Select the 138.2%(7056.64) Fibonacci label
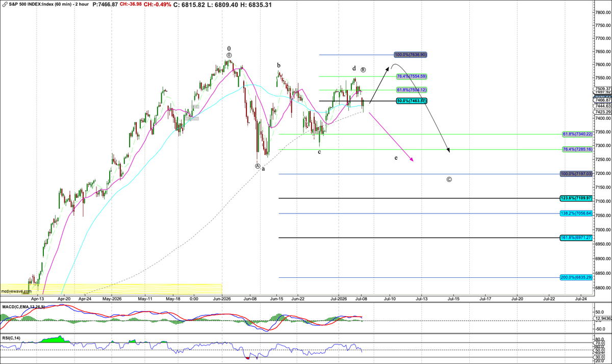Screen dimensions: 612x364 point(576,213)
